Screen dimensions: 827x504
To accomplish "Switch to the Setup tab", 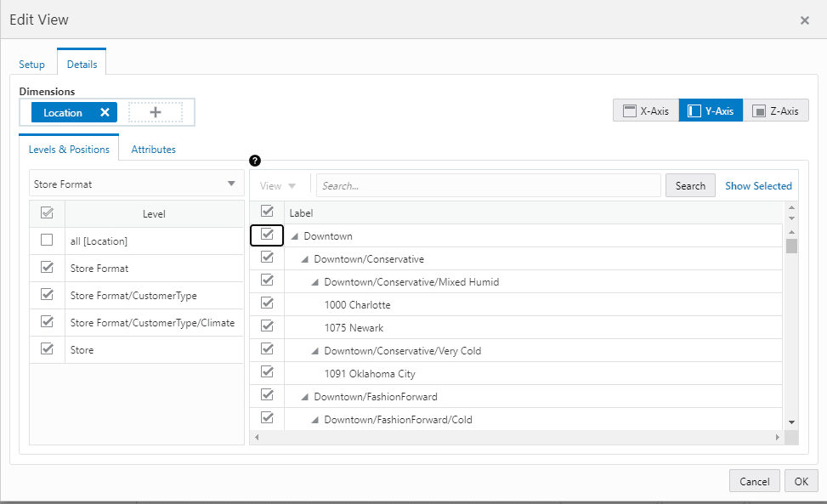I will pos(31,65).
